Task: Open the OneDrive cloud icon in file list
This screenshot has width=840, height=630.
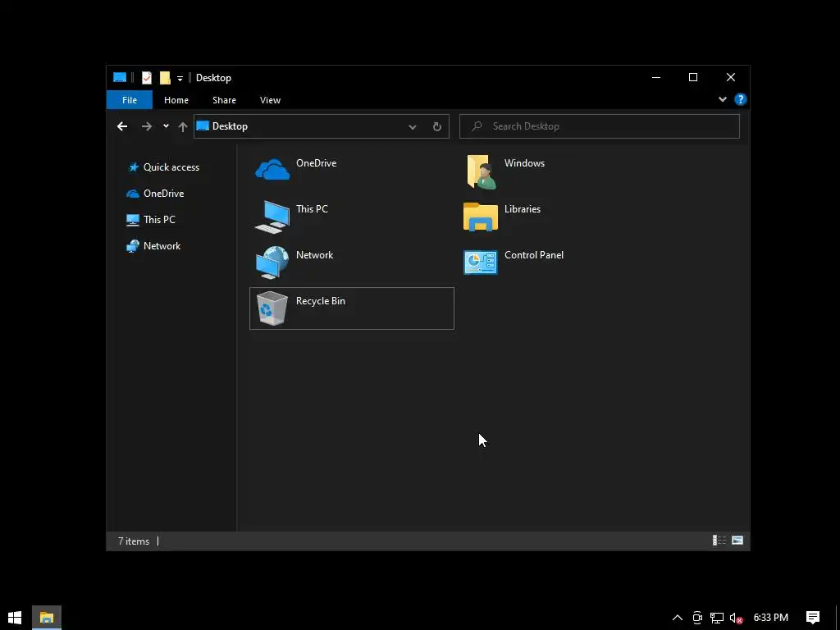Action: tap(272, 169)
